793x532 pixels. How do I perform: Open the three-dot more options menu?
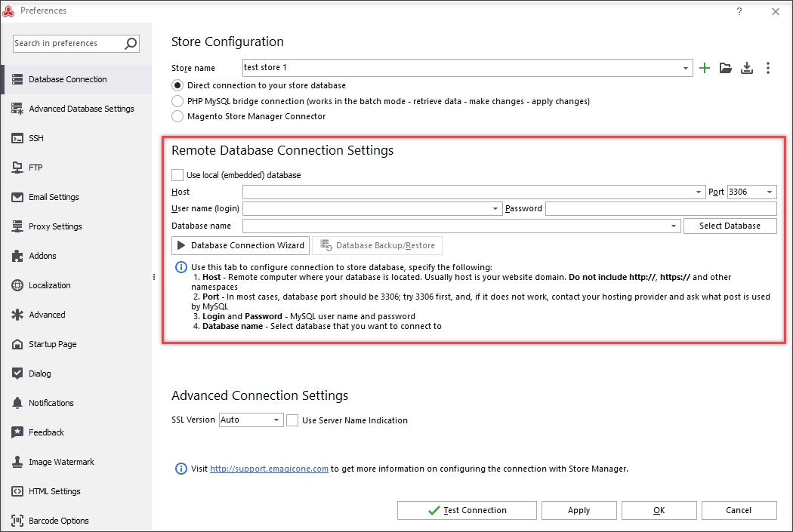[768, 68]
